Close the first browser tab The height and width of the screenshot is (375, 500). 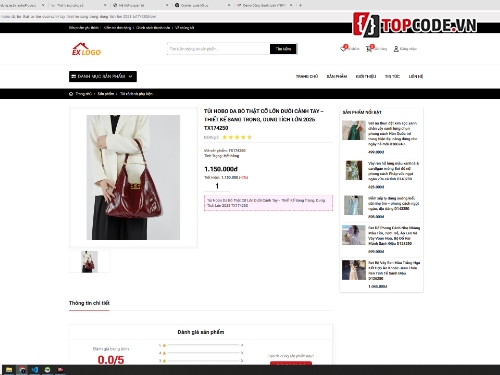[x=43, y=5]
